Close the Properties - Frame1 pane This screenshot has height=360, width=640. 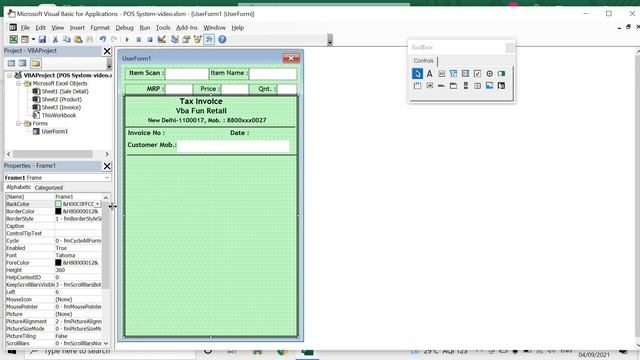coord(107,166)
